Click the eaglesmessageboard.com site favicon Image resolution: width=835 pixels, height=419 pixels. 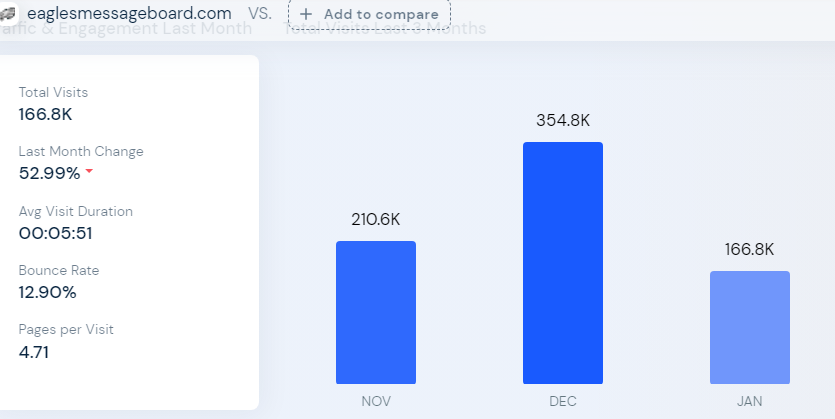coord(8,15)
